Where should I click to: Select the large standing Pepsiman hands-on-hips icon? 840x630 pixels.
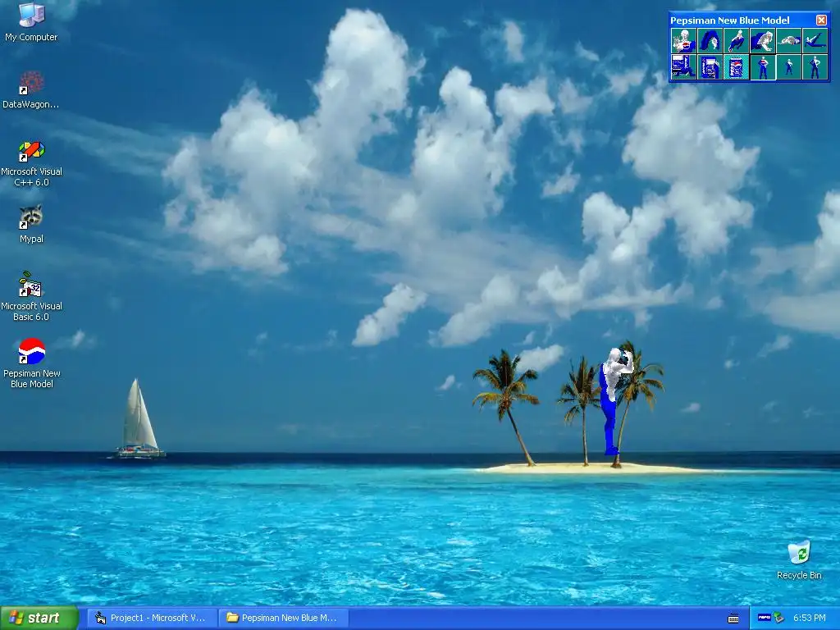point(763,67)
